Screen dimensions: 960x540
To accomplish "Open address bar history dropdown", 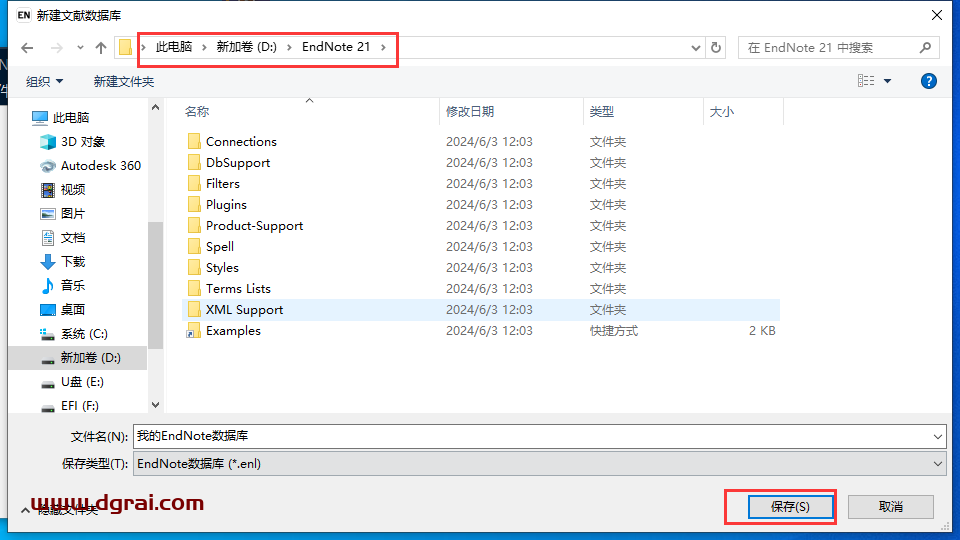I will point(696,48).
